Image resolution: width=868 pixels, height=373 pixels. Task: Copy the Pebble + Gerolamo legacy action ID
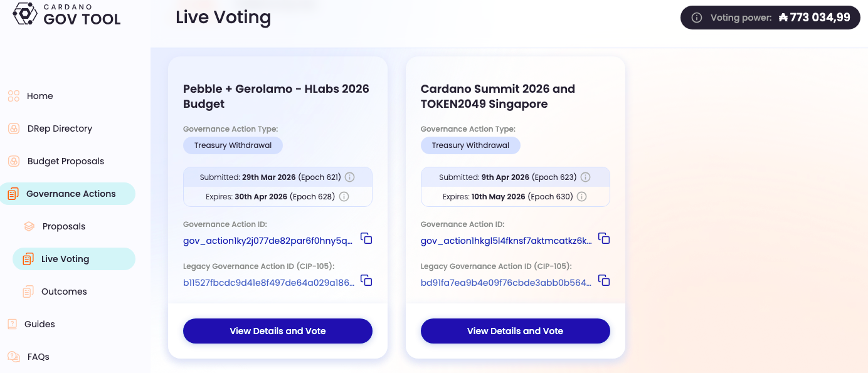click(366, 280)
